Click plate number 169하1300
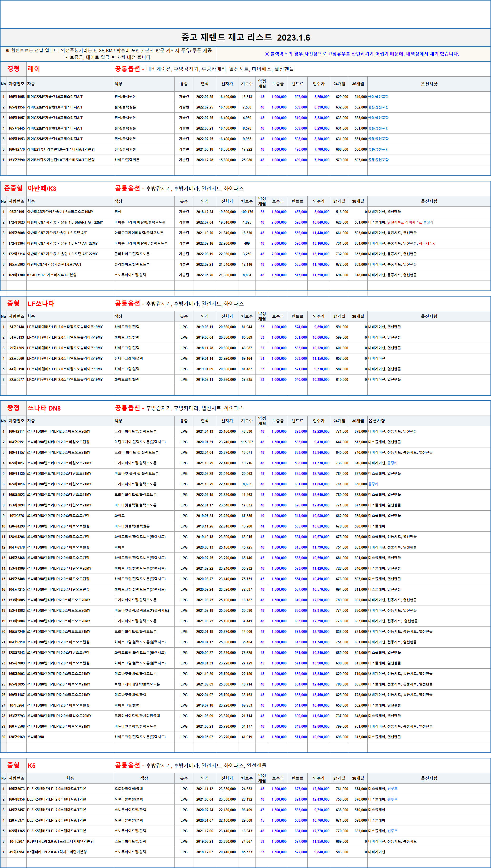491x868 pixels. pyautogui.click(x=17, y=275)
